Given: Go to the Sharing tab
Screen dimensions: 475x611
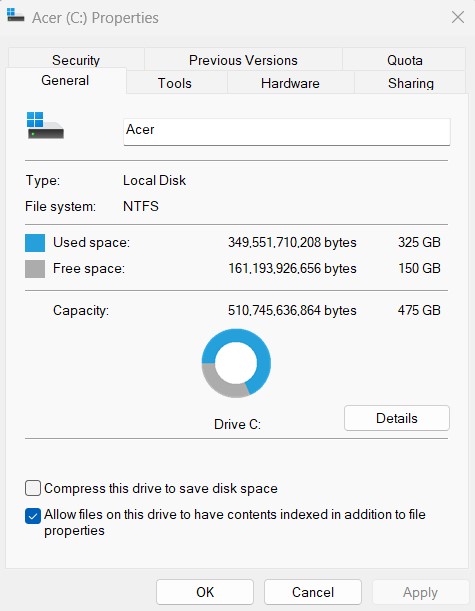Looking at the screenshot, I should click(411, 83).
